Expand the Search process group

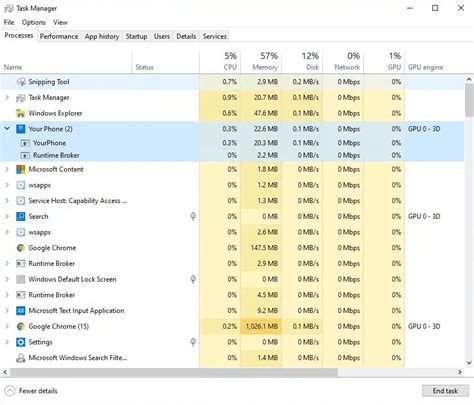[x=7, y=216]
